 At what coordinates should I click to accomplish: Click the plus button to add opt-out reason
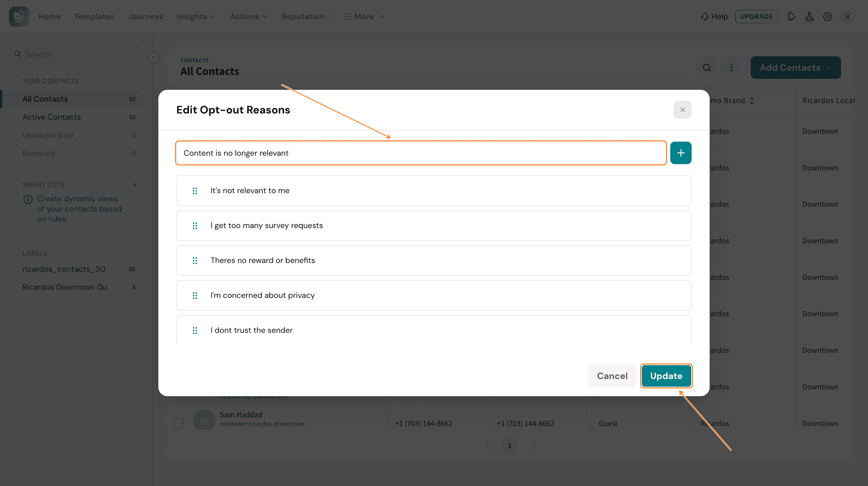pyautogui.click(x=681, y=153)
